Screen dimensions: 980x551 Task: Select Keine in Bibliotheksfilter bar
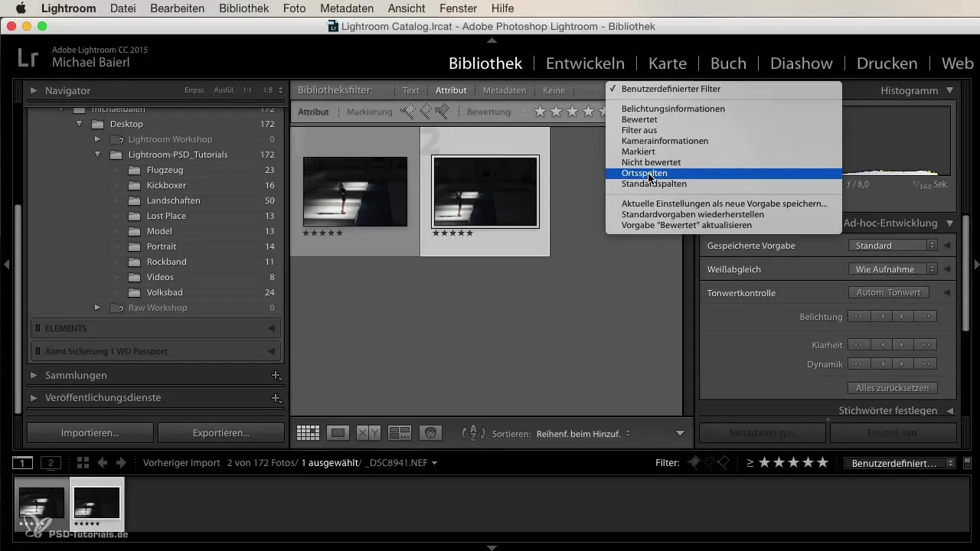pos(554,90)
